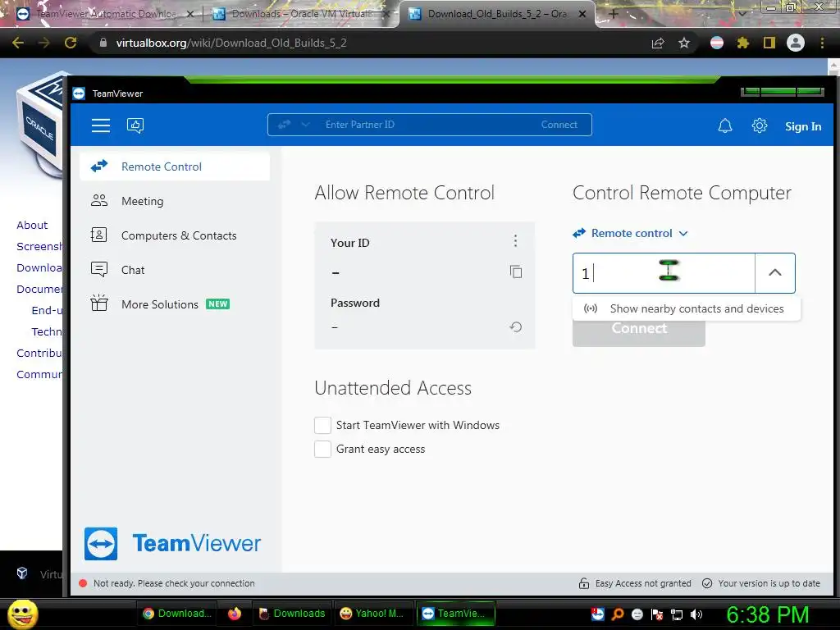Screen dimensions: 840x630
Task: Click the Your ID three-dot options
Action: coord(515,241)
